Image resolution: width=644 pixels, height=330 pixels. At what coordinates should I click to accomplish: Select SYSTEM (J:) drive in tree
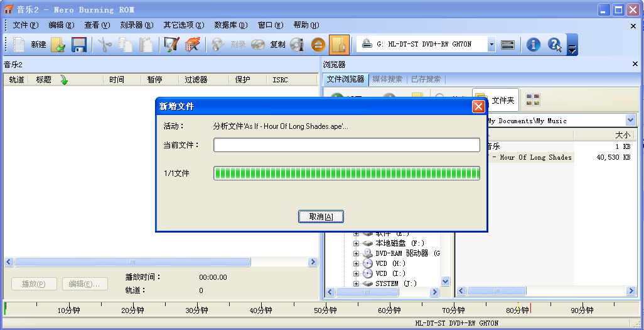coord(396,283)
